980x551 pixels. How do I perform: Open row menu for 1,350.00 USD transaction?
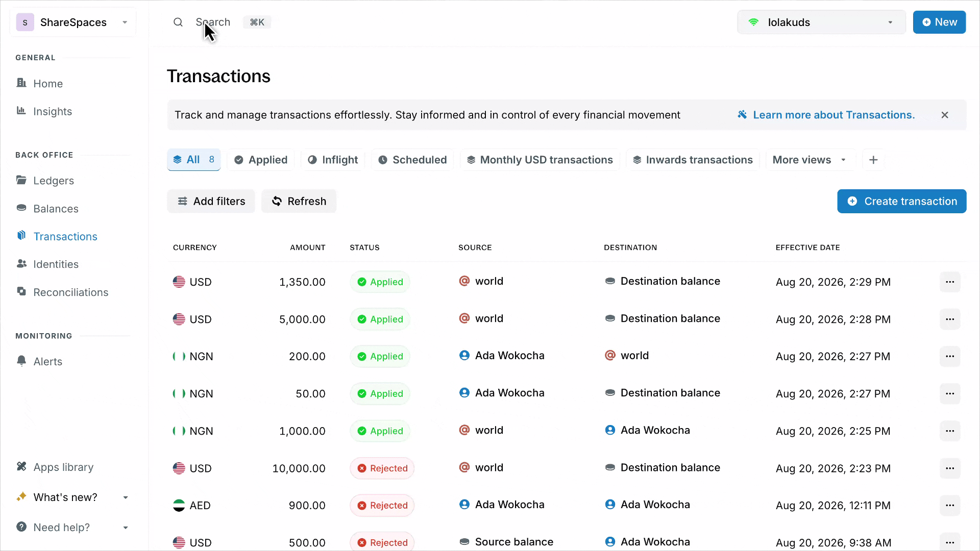(950, 282)
